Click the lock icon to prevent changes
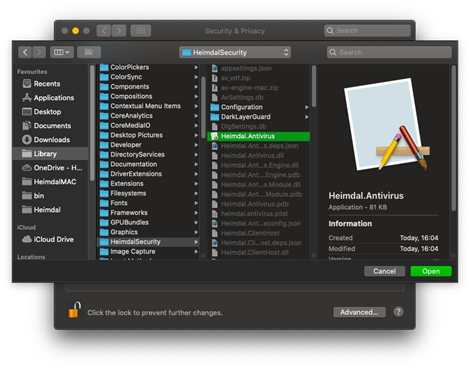Screen dimensions: 470x369 (74, 310)
